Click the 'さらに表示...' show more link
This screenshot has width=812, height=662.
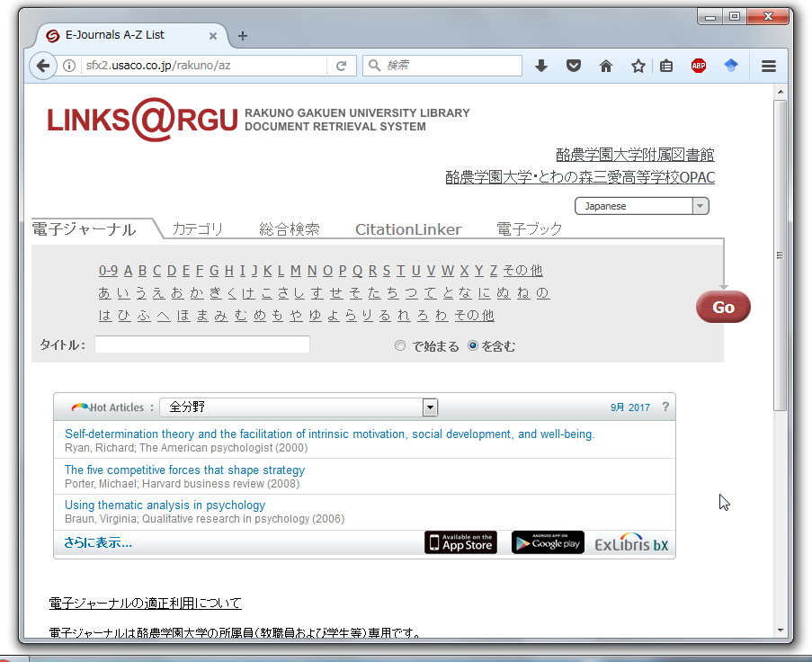pyautogui.click(x=97, y=542)
